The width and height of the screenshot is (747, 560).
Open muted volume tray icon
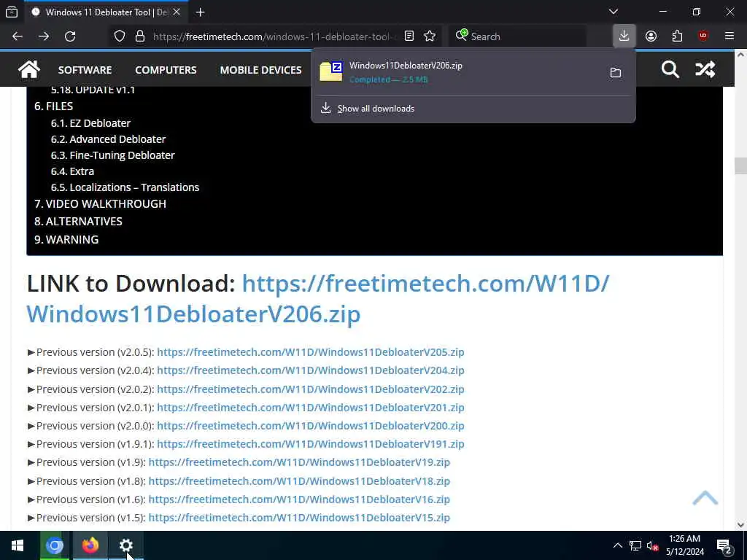(x=652, y=545)
